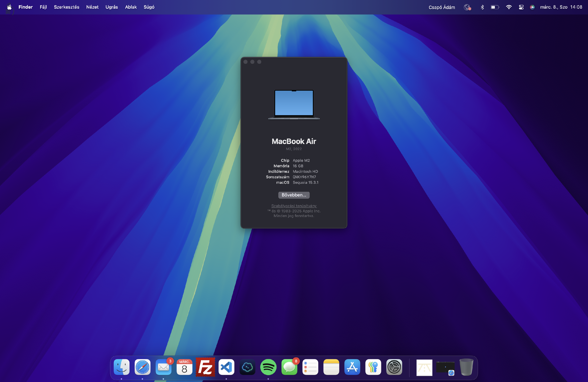Click the Sequoia 15.3.1 macOS version

pyautogui.click(x=306, y=183)
